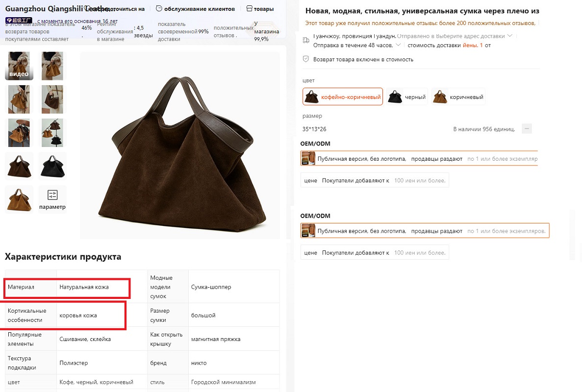Open the customer service chat icon
The height and width of the screenshot is (392, 582).
click(159, 8)
